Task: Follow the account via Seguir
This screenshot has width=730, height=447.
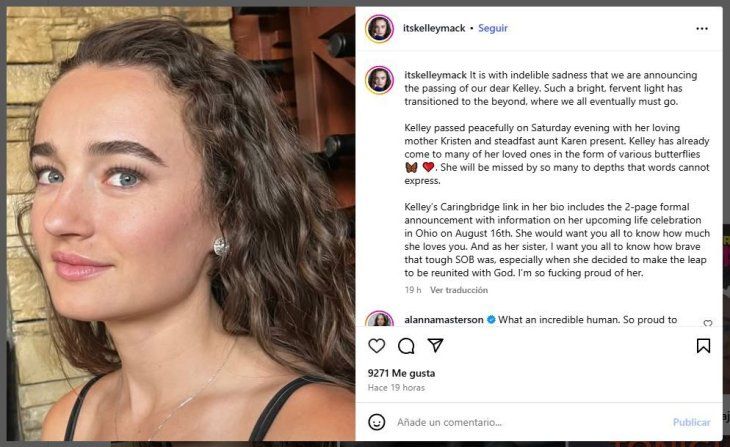Action: tap(493, 28)
